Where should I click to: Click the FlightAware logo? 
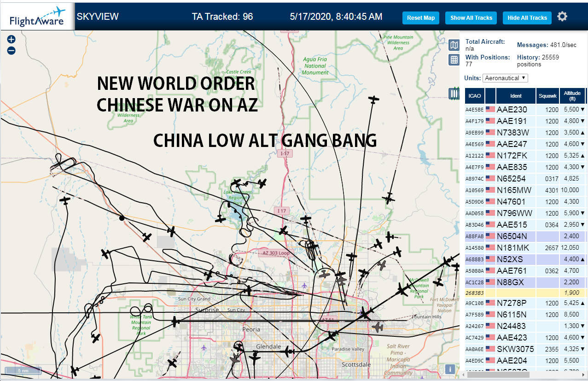click(38, 17)
